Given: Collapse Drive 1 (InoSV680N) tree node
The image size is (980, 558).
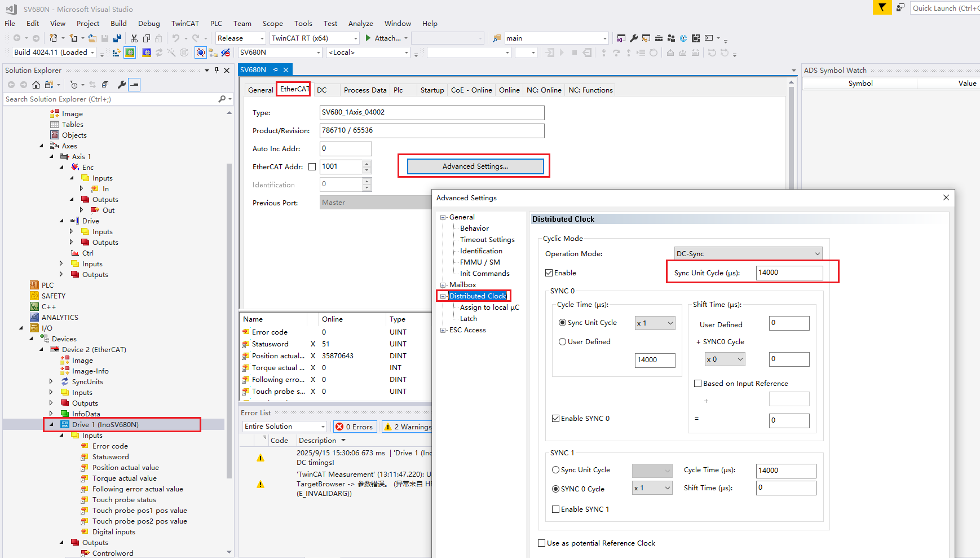Looking at the screenshot, I should pos(51,425).
